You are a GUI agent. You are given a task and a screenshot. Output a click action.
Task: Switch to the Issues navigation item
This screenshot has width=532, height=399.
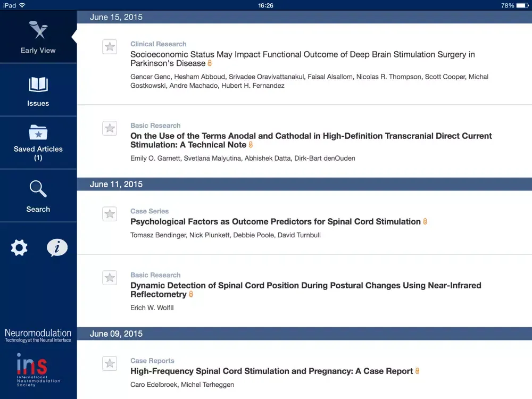click(x=38, y=89)
